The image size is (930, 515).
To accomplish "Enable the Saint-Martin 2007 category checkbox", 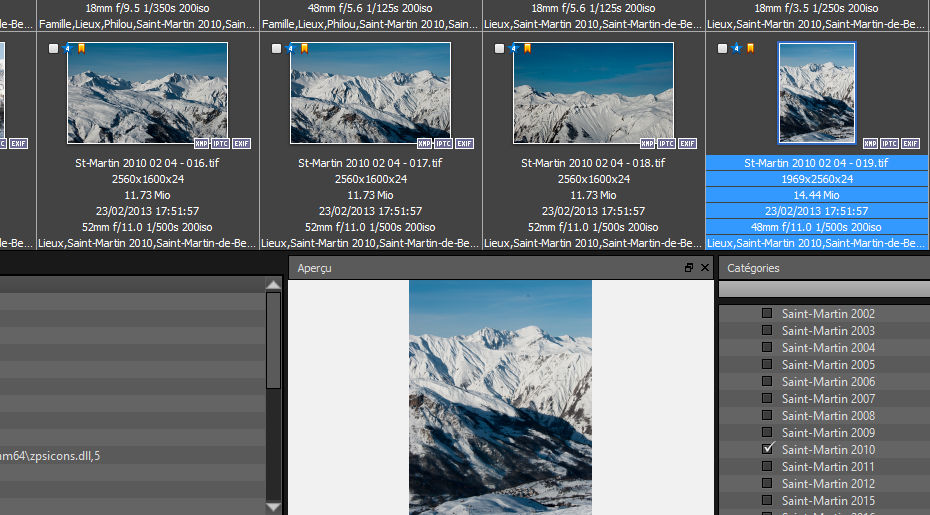I will 767,398.
